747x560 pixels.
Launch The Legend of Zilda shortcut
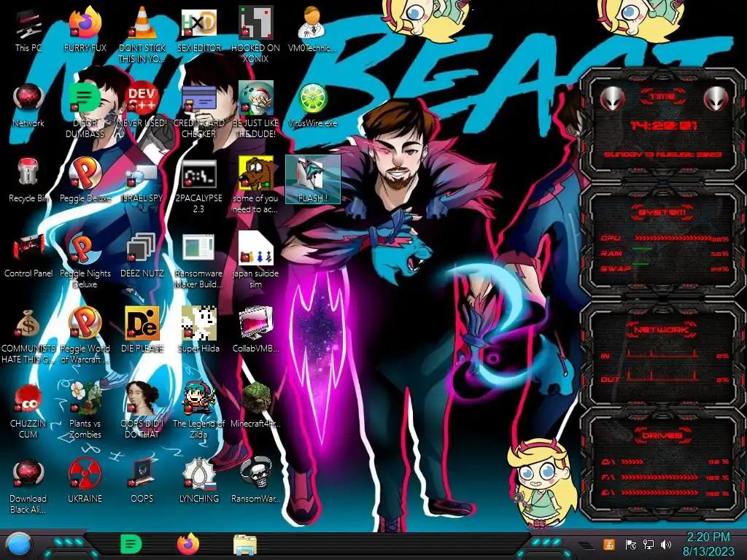tap(198, 411)
